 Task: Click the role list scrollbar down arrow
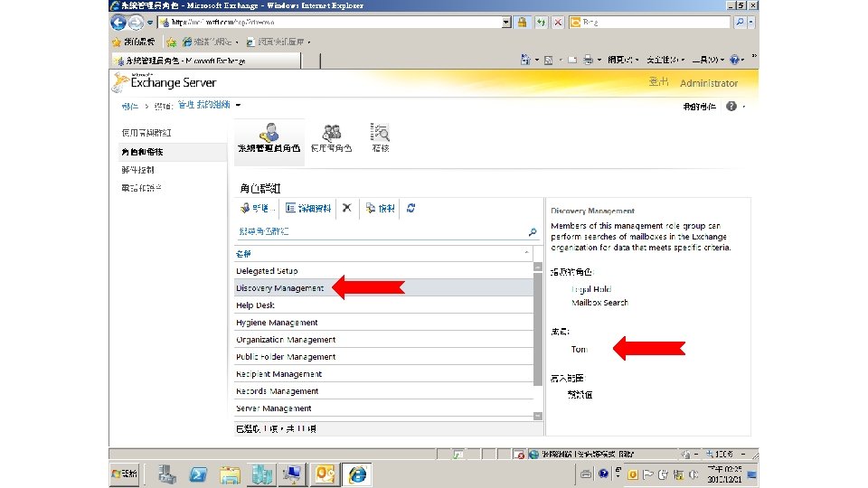(537, 416)
